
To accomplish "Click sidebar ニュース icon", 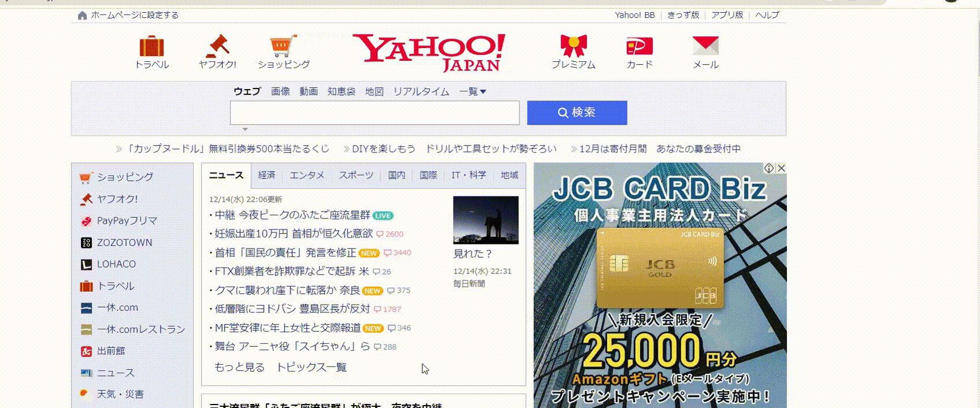I will (86, 373).
